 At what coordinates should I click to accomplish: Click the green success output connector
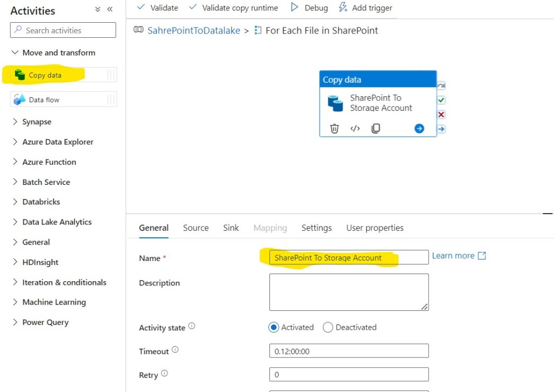click(441, 100)
